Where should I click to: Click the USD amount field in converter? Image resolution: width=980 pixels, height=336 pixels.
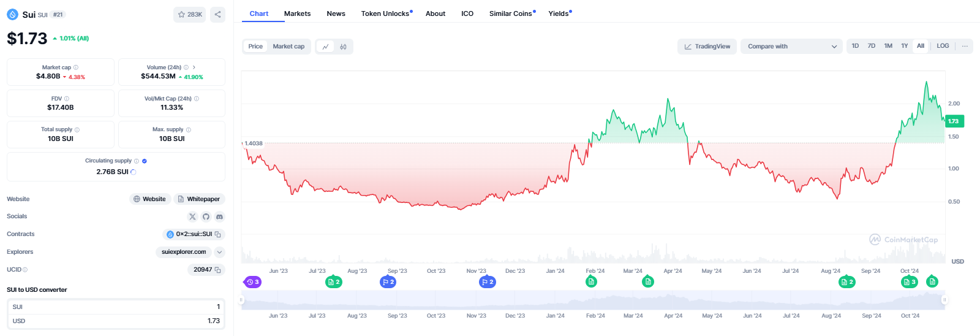[x=116, y=321]
